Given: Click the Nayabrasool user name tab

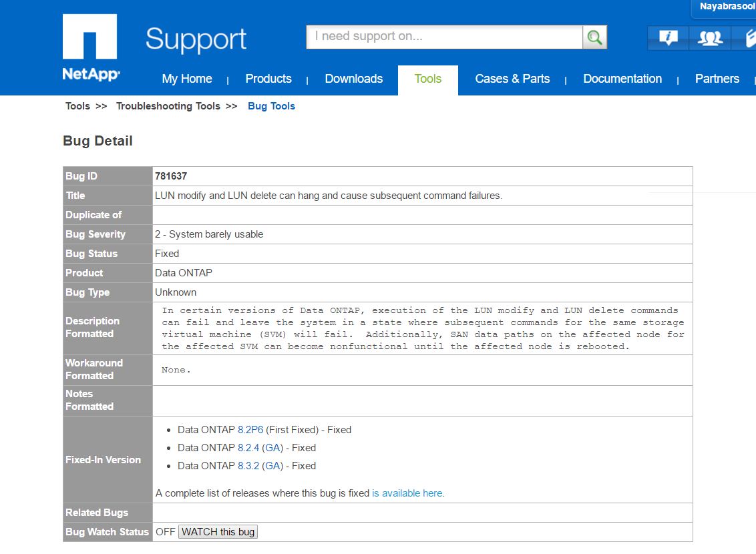Looking at the screenshot, I should tap(724, 9).
